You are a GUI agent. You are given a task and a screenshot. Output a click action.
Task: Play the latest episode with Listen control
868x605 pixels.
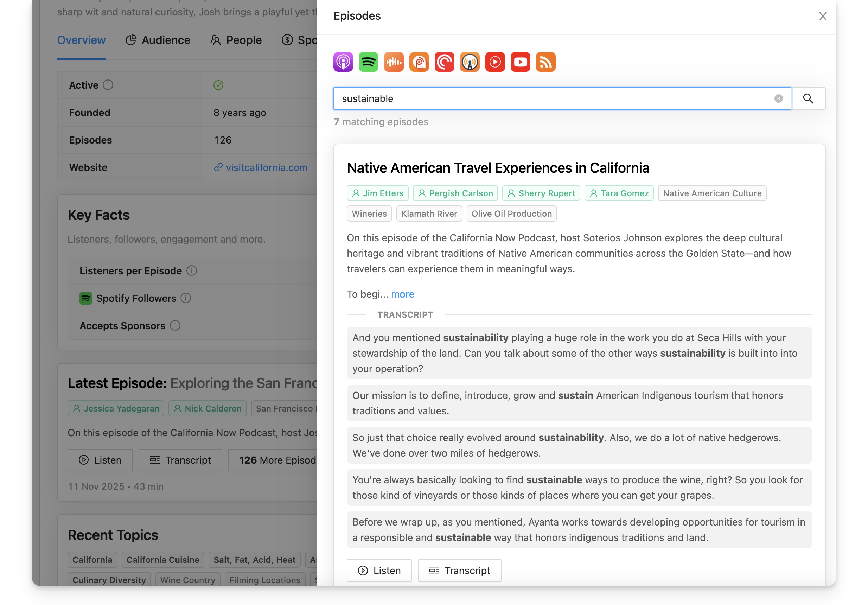100,460
